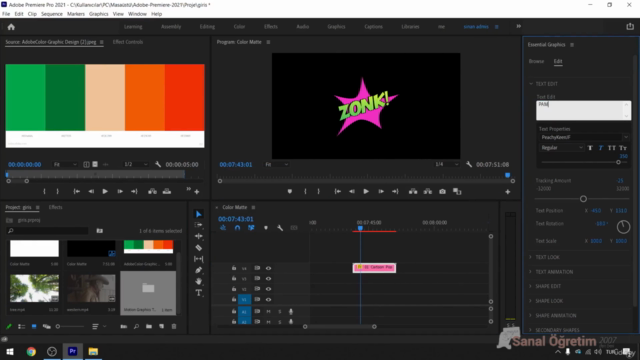Viewport: 640px width, 360px height.
Task: Adjust the font size slider handle
Action: 618,162
